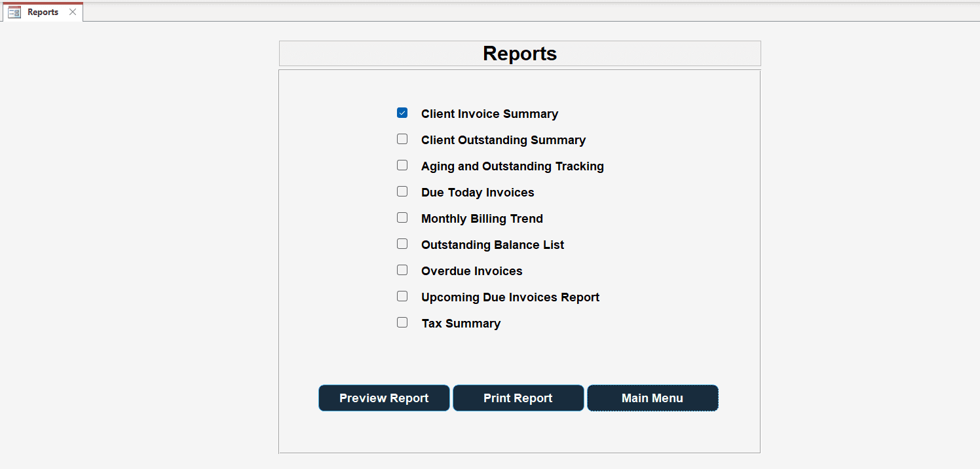Viewport: 980px width, 469px height.
Task: Click the Tax Summary label text
Action: pyautogui.click(x=461, y=323)
